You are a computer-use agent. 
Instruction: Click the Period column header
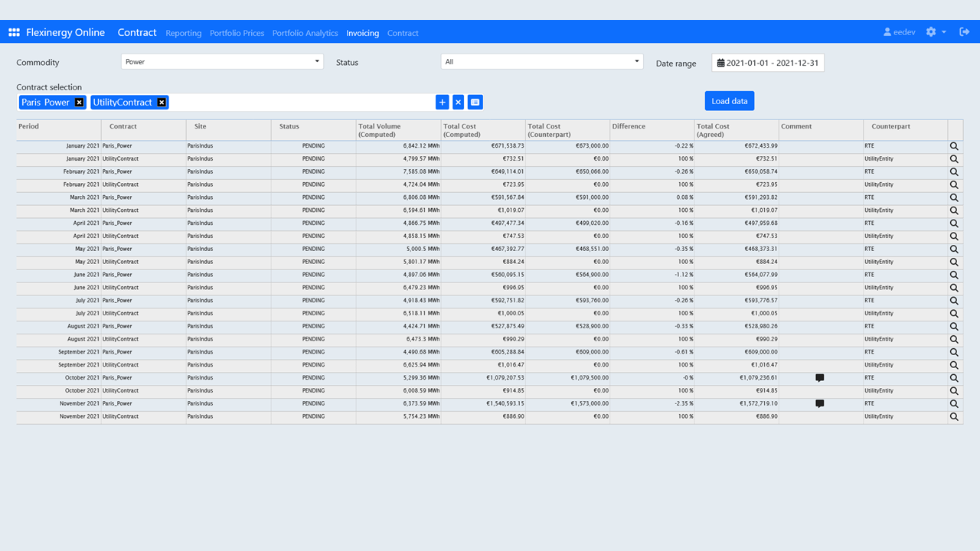coord(58,130)
